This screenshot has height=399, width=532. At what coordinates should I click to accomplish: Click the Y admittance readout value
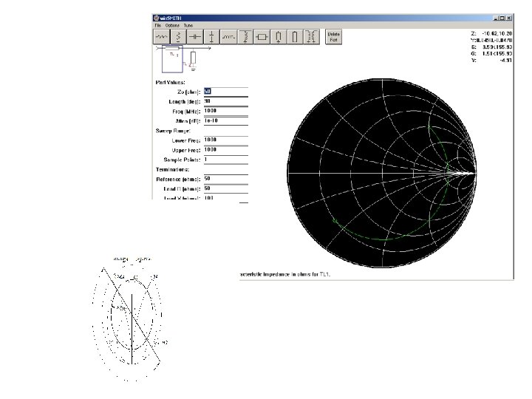point(494,41)
